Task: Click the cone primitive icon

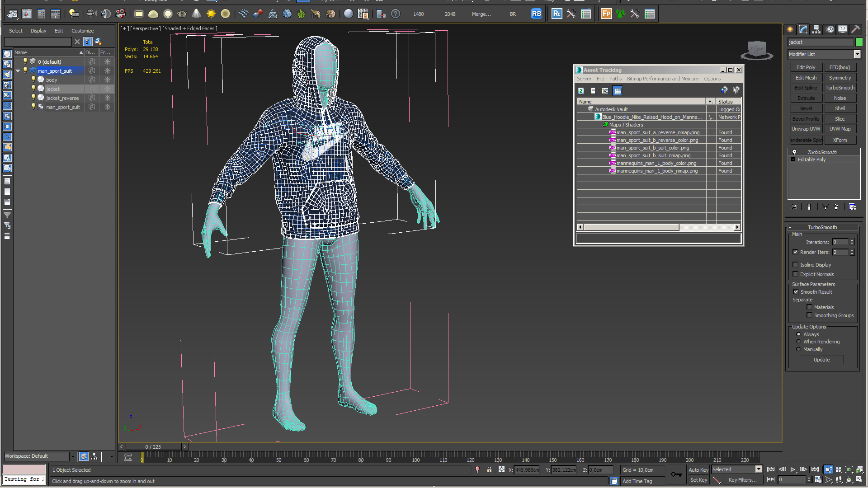Action: click(197, 14)
